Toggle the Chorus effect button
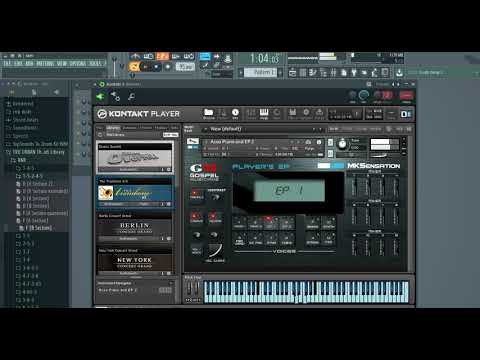This screenshot has width=480, height=360. 196,217
